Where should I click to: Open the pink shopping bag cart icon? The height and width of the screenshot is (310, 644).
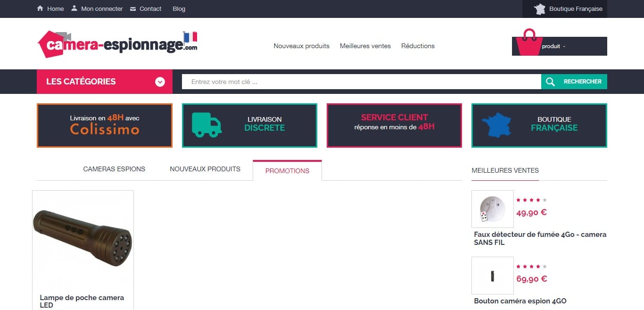coord(529,42)
